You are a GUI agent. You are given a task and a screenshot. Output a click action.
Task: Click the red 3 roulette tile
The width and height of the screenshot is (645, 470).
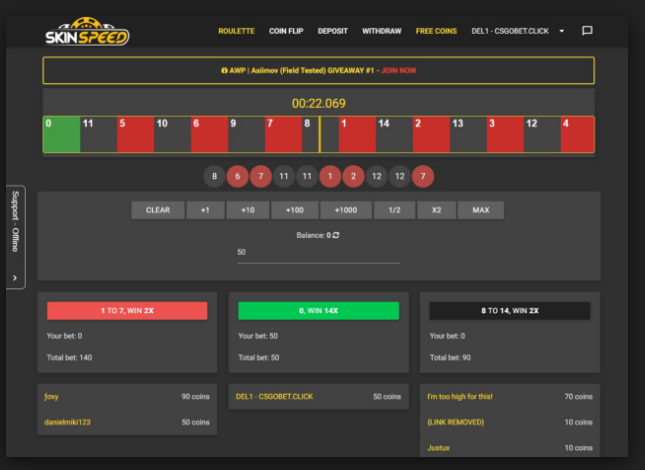click(x=505, y=134)
